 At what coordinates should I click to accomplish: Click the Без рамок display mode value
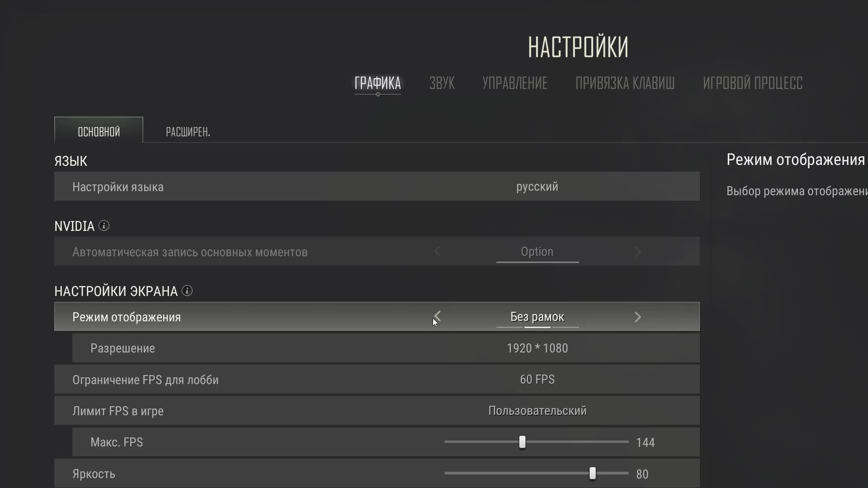point(537,317)
